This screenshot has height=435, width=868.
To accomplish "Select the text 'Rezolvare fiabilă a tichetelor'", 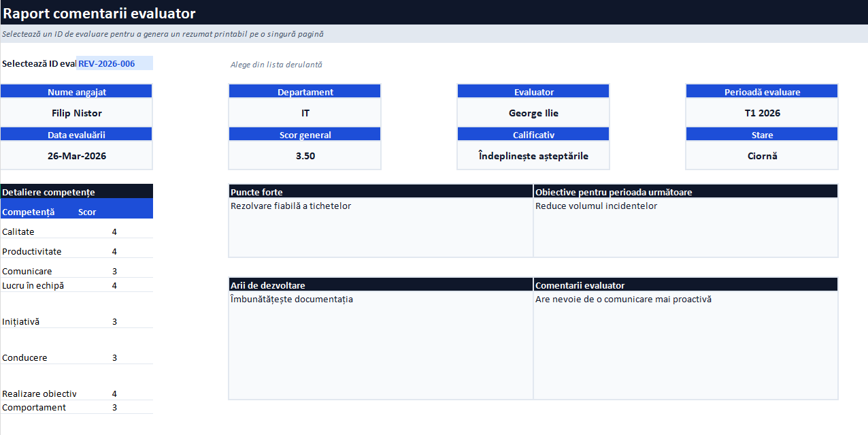I will pos(291,206).
